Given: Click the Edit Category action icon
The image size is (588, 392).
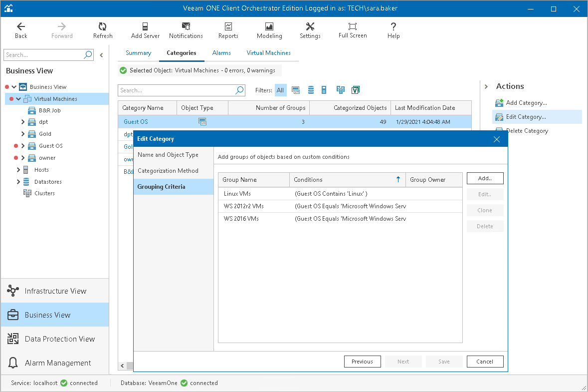Looking at the screenshot, I should [x=499, y=117].
